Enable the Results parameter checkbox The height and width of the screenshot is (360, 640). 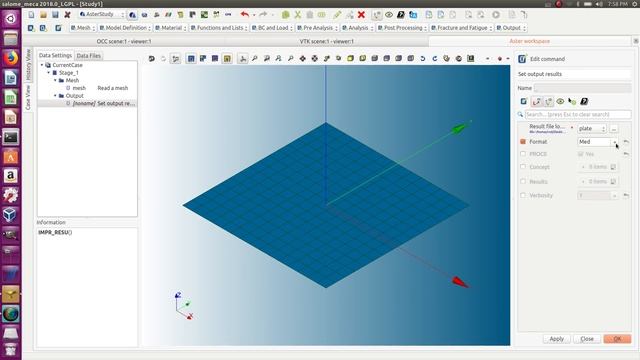click(523, 181)
